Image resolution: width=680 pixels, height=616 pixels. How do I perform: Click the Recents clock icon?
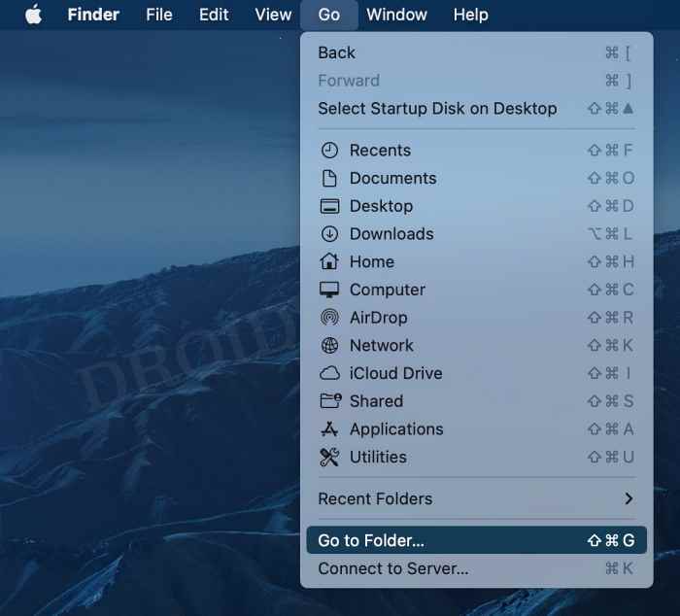(x=329, y=150)
